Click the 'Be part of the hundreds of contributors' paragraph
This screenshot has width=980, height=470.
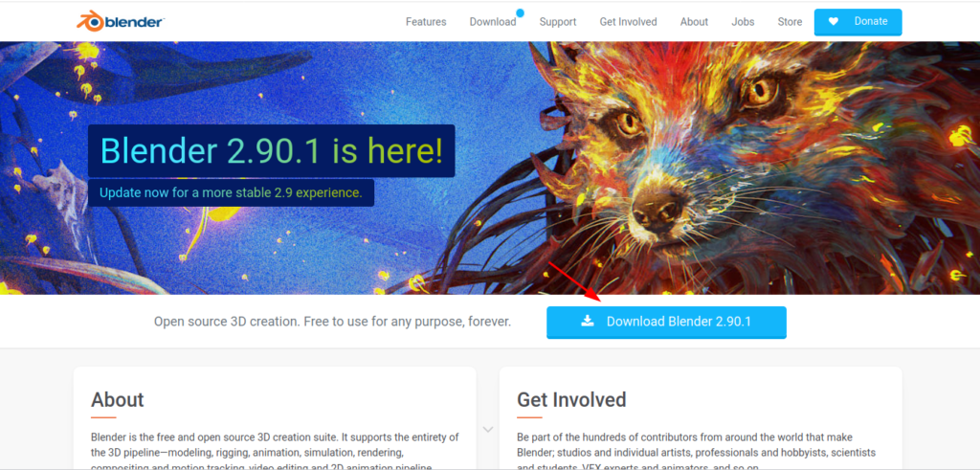point(697,453)
